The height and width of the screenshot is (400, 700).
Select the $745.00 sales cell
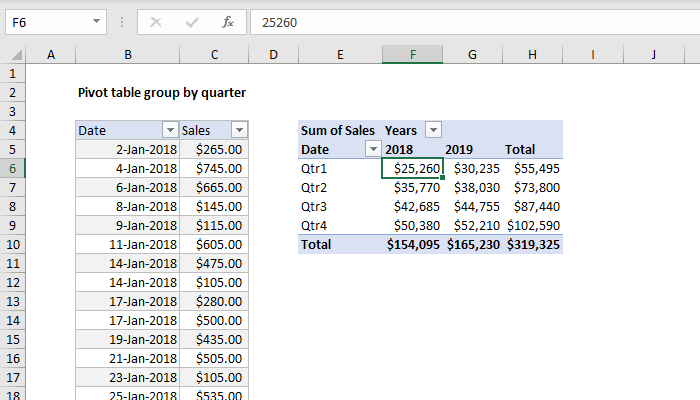pos(214,168)
